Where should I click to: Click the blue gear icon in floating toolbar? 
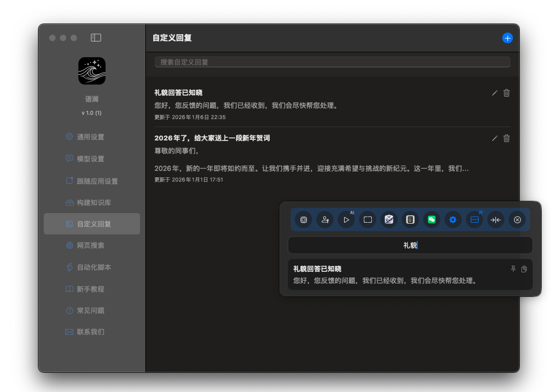tap(453, 219)
